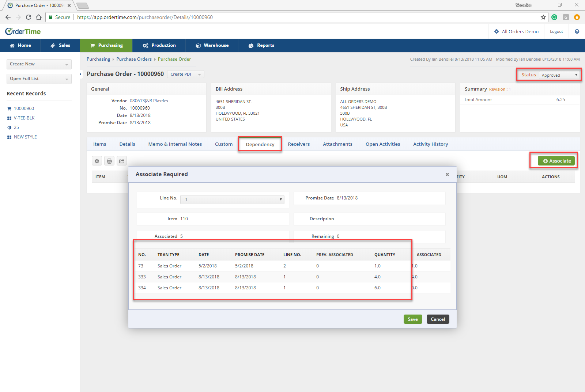Close the Purchase Order browser tab

[x=69, y=5]
